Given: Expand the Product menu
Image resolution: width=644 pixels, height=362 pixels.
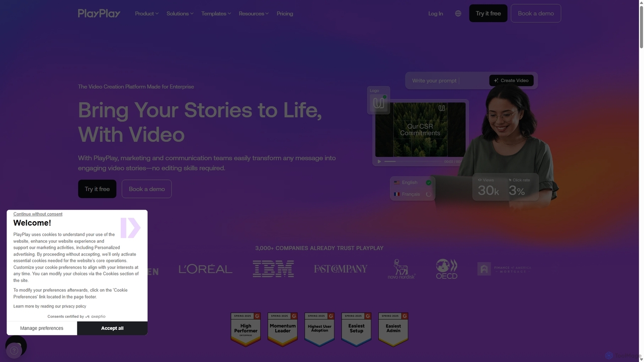Looking at the screenshot, I should coord(146,14).
